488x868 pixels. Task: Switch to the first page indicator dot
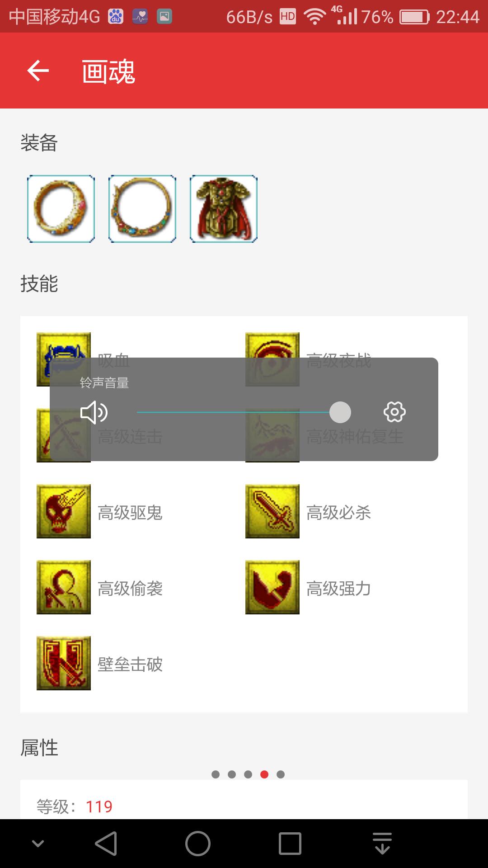click(x=216, y=774)
